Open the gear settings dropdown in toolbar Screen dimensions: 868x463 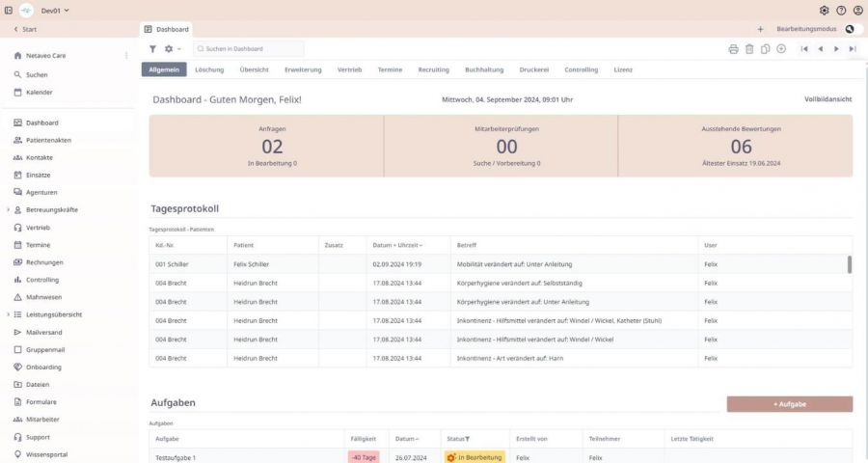[172, 48]
